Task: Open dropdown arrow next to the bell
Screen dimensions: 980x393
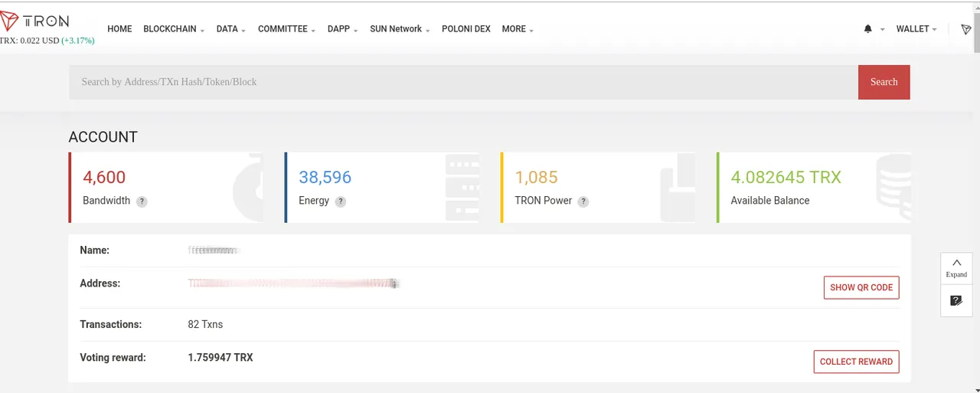Action: (x=882, y=30)
